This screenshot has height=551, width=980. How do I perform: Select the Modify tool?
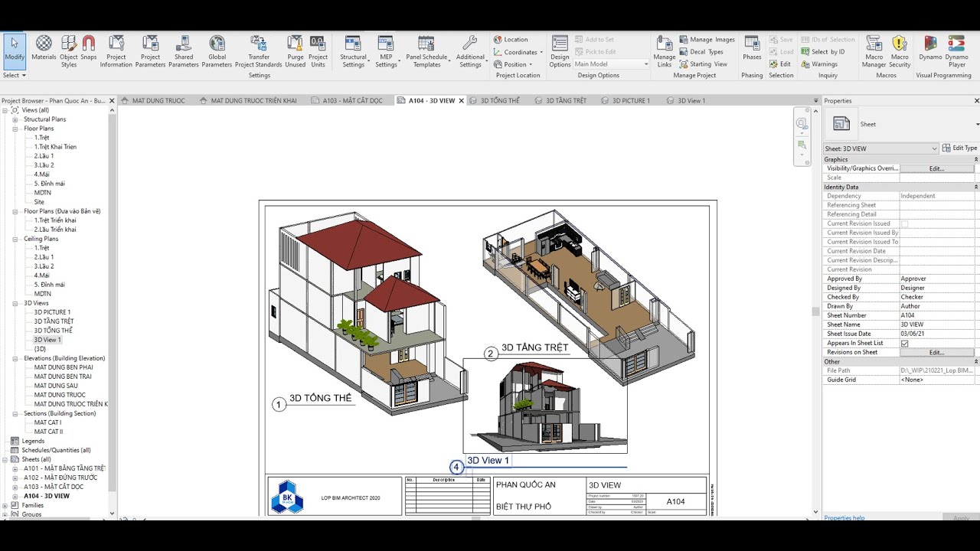pyautogui.click(x=14, y=51)
